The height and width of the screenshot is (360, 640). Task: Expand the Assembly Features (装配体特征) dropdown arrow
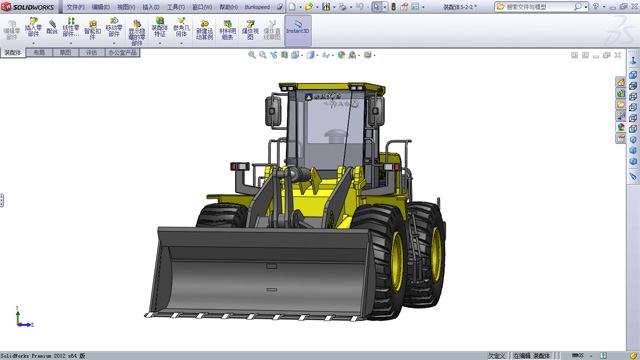pos(160,43)
